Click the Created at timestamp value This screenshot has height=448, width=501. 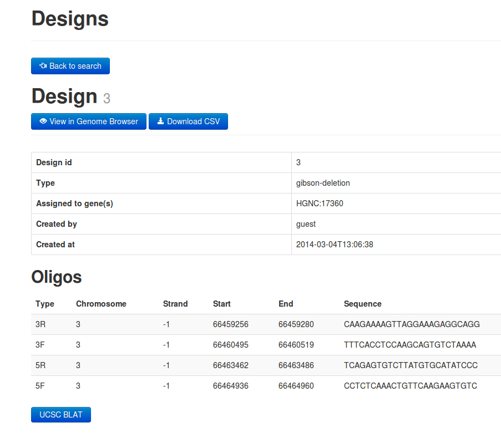click(335, 245)
